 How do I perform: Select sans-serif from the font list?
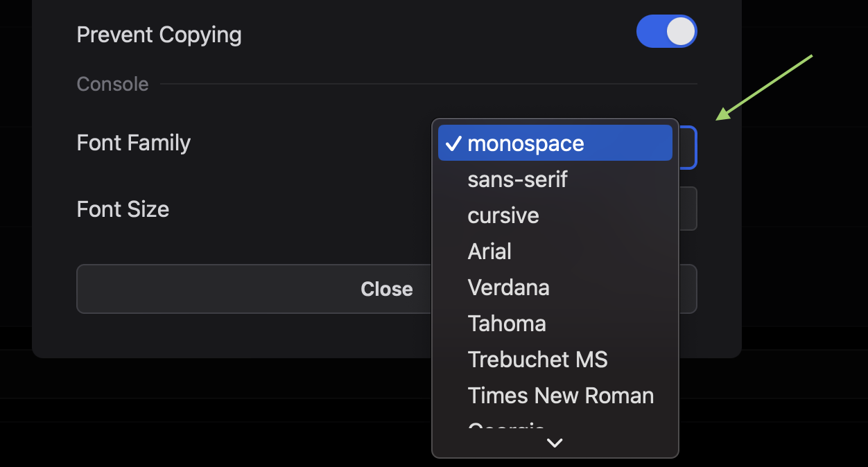(x=517, y=179)
